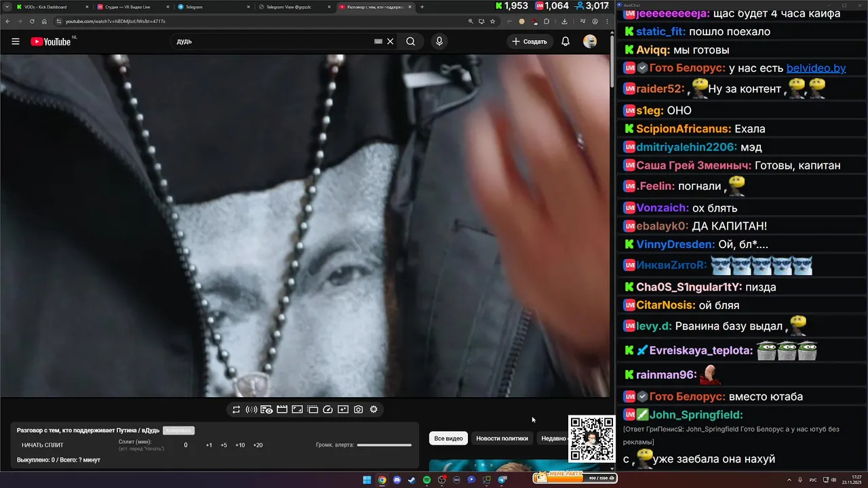Click username VinnyDresden in chat

[x=675, y=244]
